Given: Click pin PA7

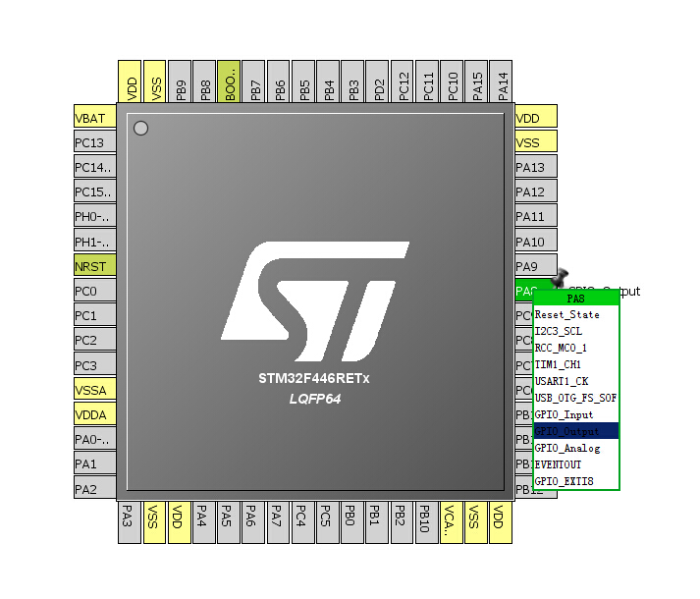Looking at the screenshot, I should pos(278,522).
